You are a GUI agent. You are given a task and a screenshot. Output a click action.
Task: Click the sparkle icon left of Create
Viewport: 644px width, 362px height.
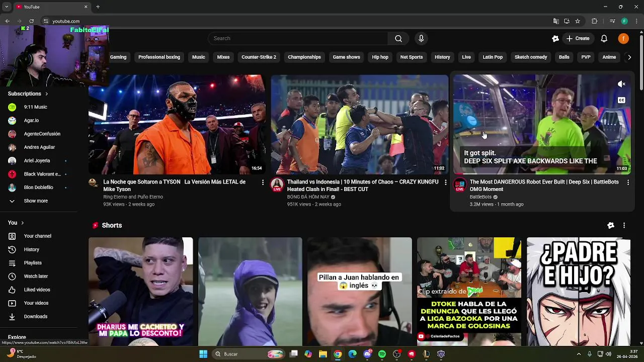pyautogui.click(x=555, y=39)
